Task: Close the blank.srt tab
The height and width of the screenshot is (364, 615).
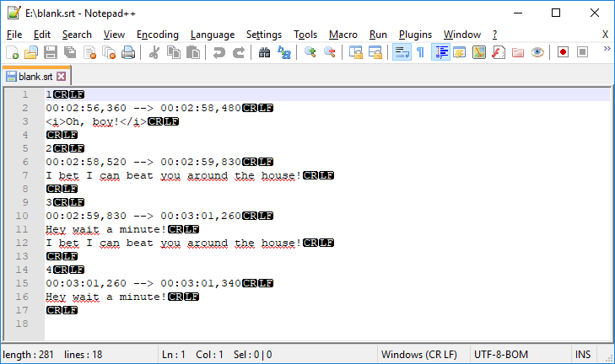Action: (62, 76)
